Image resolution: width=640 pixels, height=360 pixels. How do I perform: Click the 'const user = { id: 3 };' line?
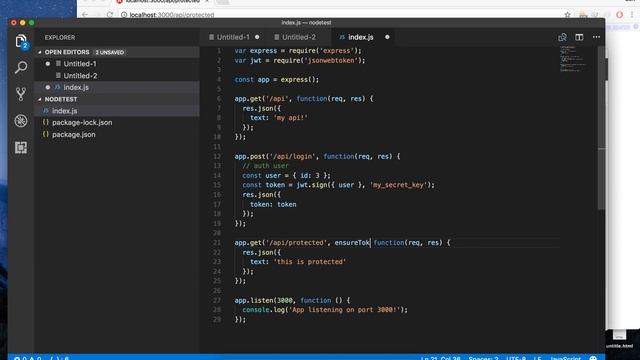[286, 176]
